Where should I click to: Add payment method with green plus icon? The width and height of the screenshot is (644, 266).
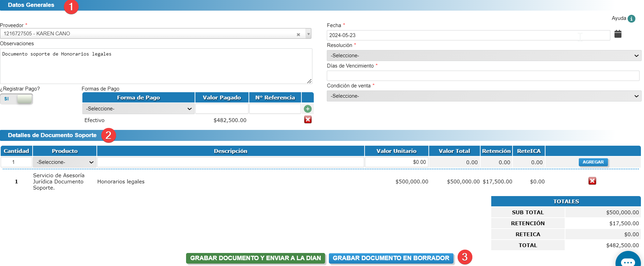308,109
